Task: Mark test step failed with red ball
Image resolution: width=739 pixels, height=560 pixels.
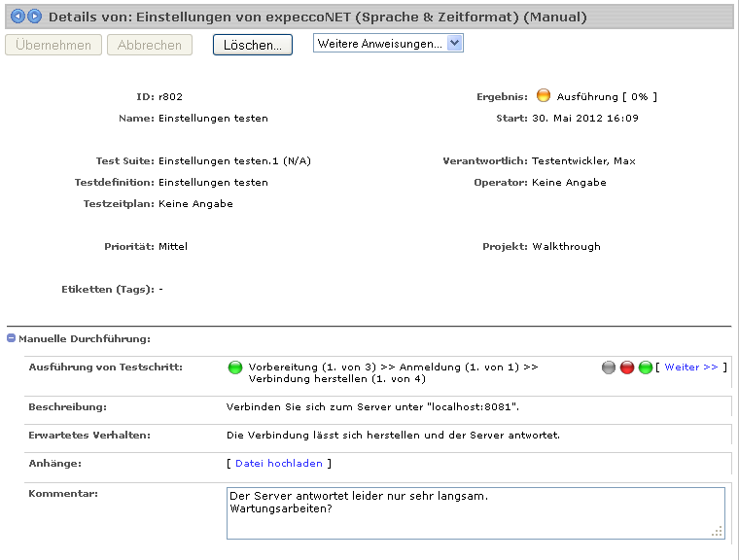Action: pos(627,367)
